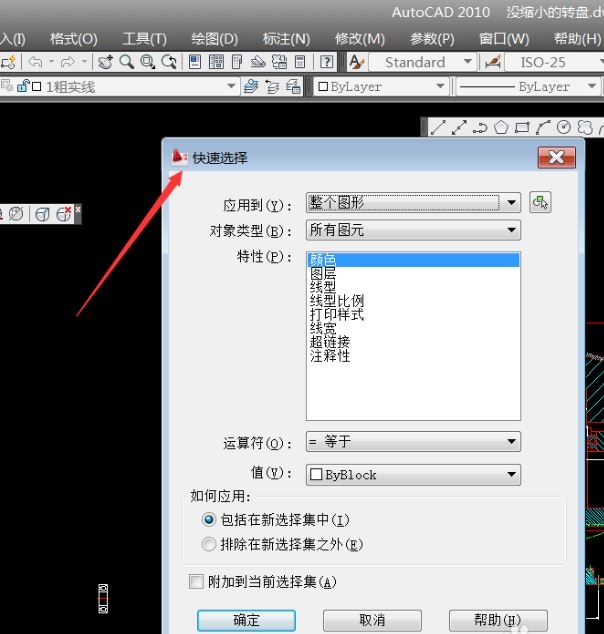Click the 取消 button
604x634 pixels.
372,620
